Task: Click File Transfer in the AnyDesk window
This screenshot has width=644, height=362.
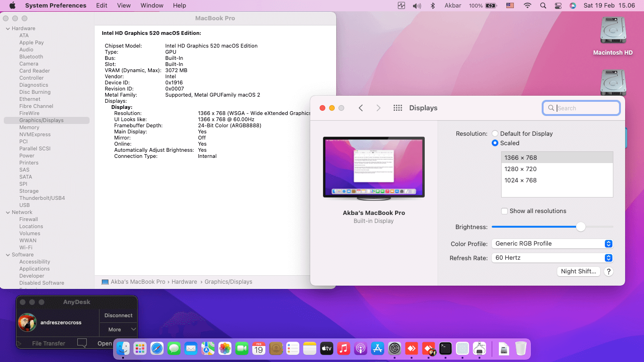Action: pos(49,343)
